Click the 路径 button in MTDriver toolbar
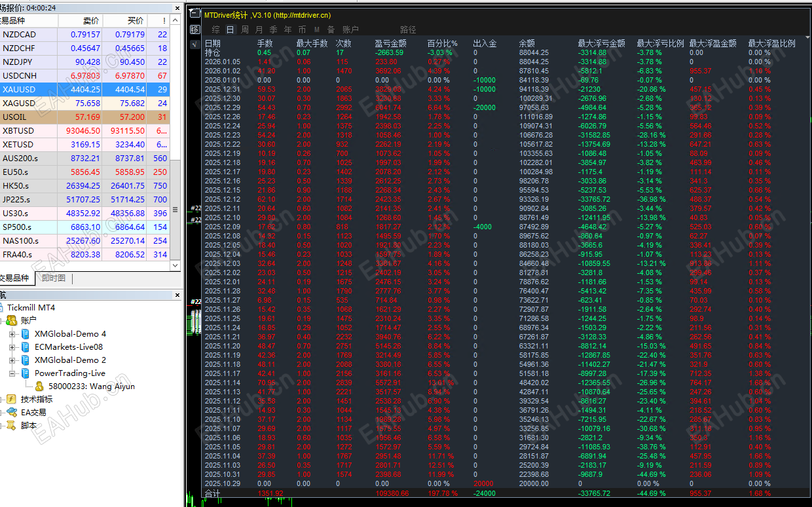 coord(408,29)
